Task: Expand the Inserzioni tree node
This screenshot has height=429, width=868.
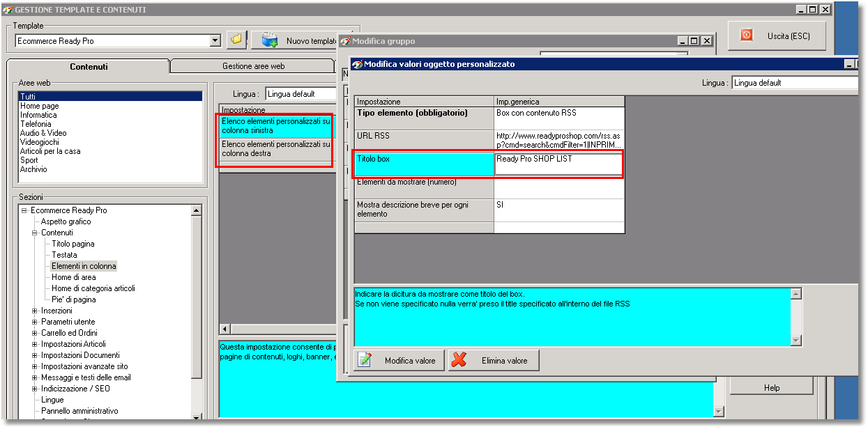Action: click(x=35, y=311)
